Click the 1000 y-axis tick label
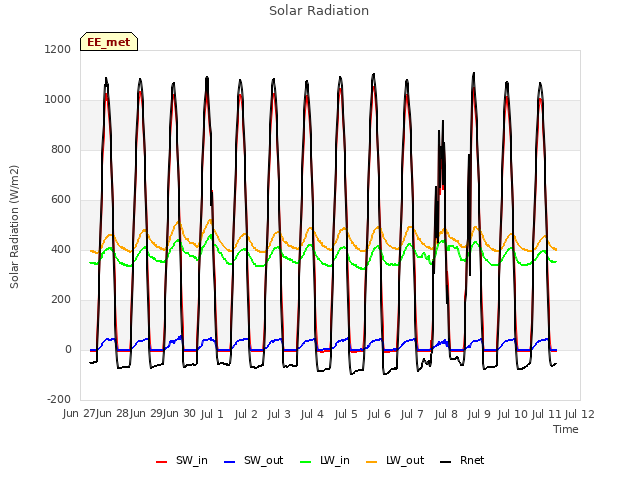Image resolution: width=640 pixels, height=480 pixels. pos(58,100)
